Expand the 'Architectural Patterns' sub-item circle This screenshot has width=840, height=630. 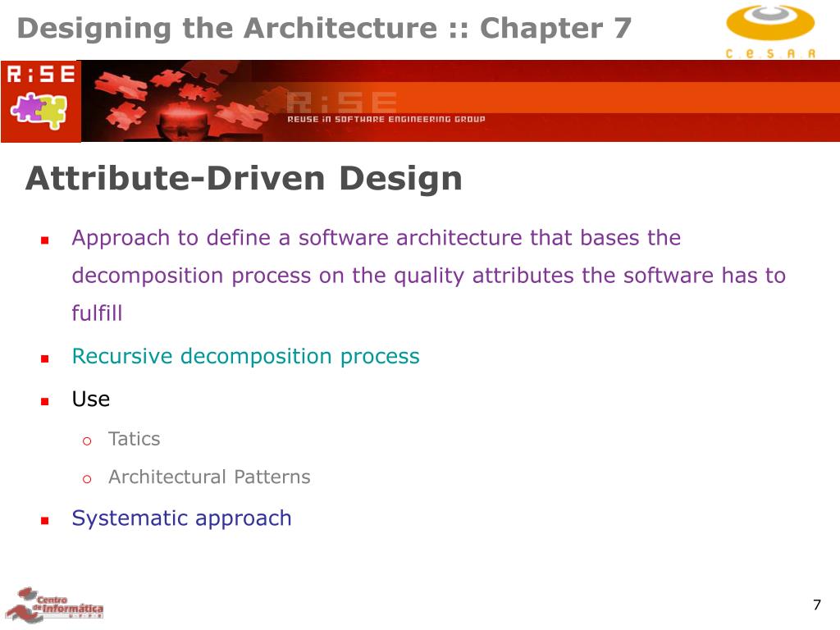tap(87, 477)
